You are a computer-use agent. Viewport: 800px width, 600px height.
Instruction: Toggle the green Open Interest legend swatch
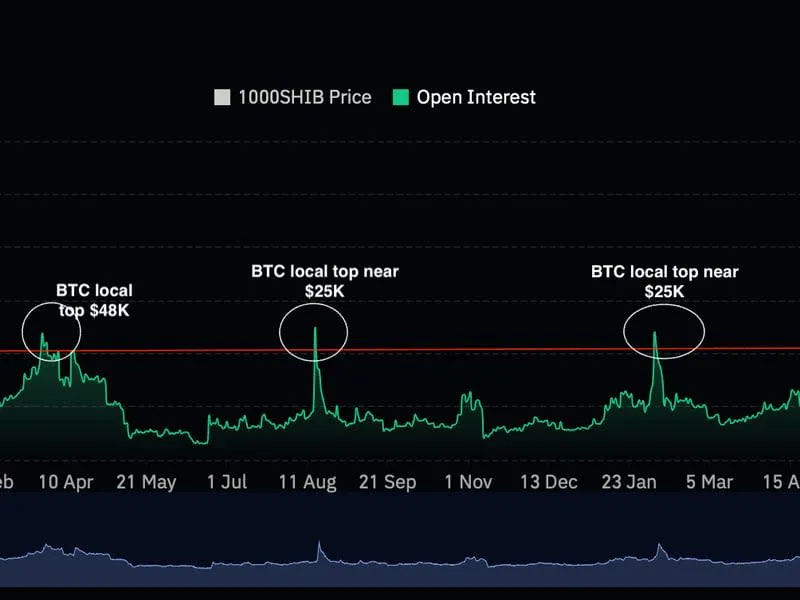tap(400, 97)
